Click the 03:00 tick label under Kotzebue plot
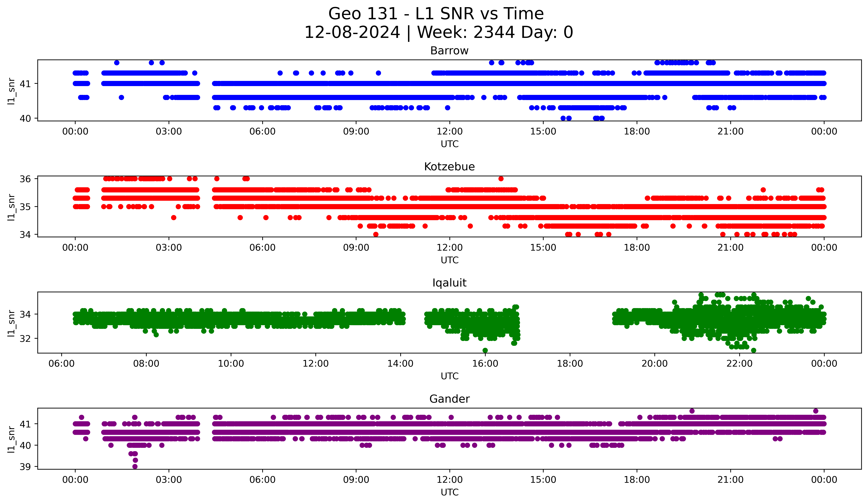868x504 pixels. [x=169, y=248]
